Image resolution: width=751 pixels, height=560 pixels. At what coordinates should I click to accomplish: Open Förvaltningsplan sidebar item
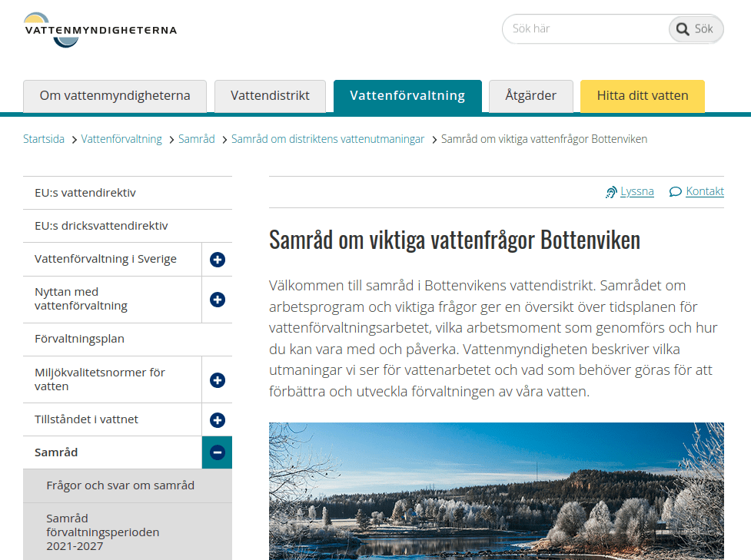click(79, 339)
